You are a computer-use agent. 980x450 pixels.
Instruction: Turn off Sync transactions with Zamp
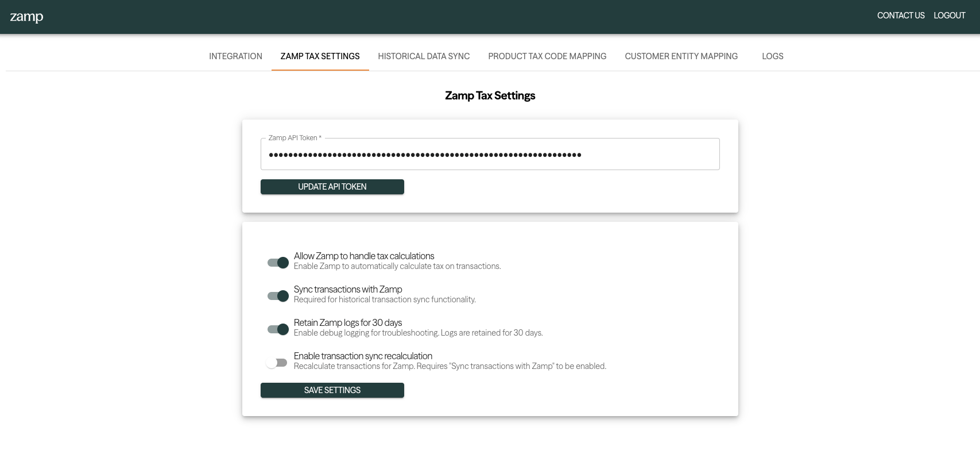[278, 296]
